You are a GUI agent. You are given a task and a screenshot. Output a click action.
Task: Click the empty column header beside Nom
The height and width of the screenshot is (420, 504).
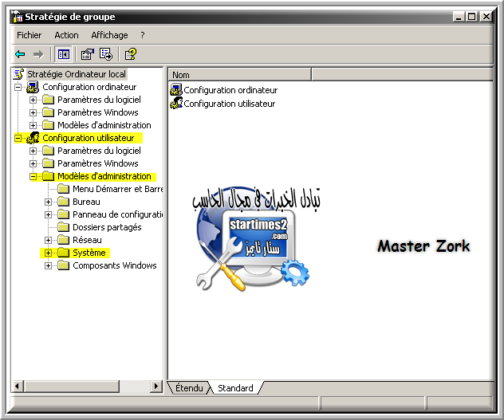pos(402,75)
